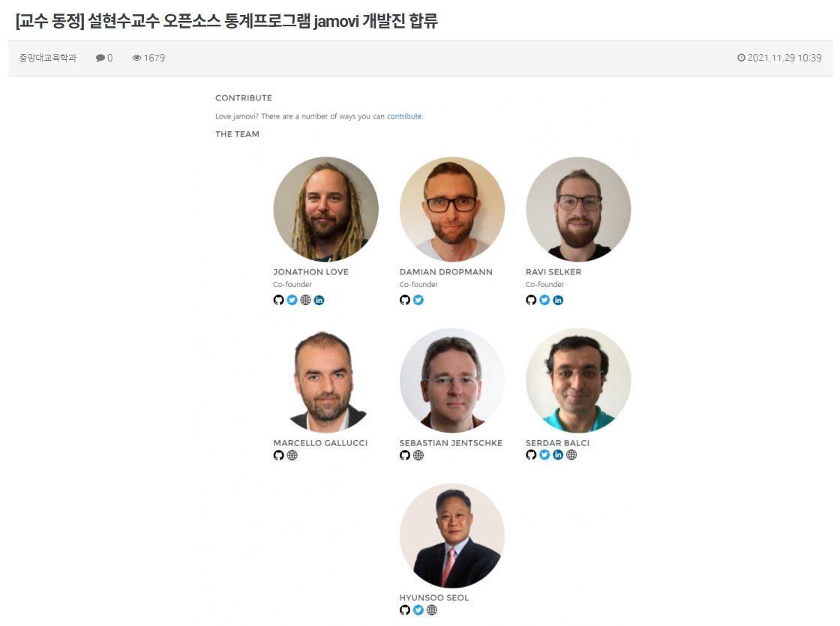Click the 중앙대교육학과 author name
Image resolution: width=840 pixels, height=626 pixels.
[48, 58]
